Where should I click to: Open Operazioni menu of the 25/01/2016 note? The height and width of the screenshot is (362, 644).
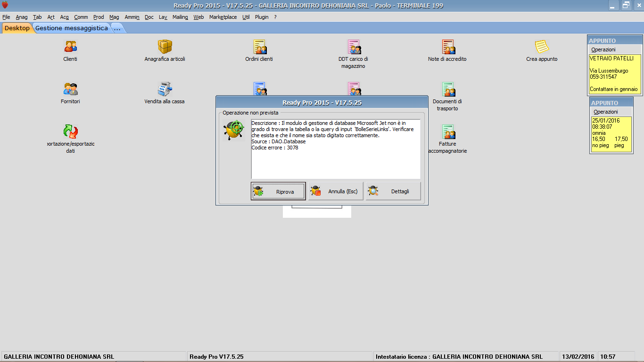[606, 112]
